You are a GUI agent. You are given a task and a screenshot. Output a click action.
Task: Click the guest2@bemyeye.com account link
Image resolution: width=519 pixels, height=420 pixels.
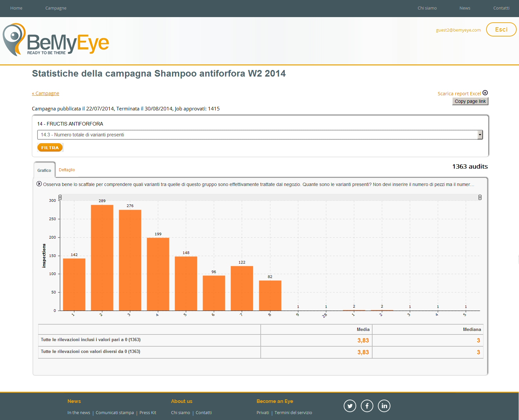458,30
